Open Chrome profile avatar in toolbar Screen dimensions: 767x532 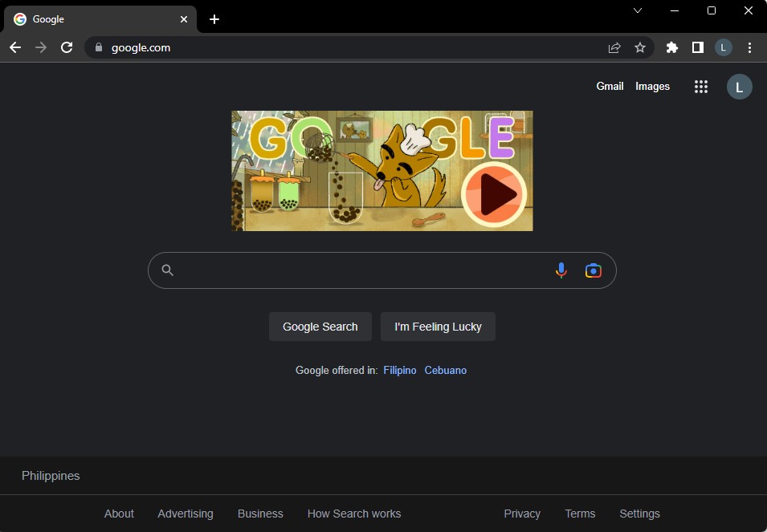(x=724, y=47)
